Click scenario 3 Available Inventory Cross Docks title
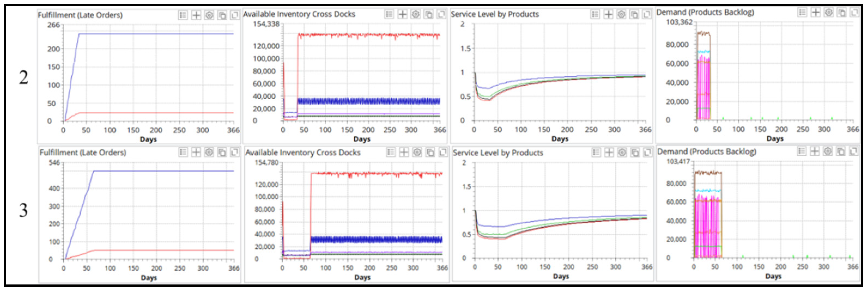The height and width of the screenshot is (291, 868). click(303, 152)
